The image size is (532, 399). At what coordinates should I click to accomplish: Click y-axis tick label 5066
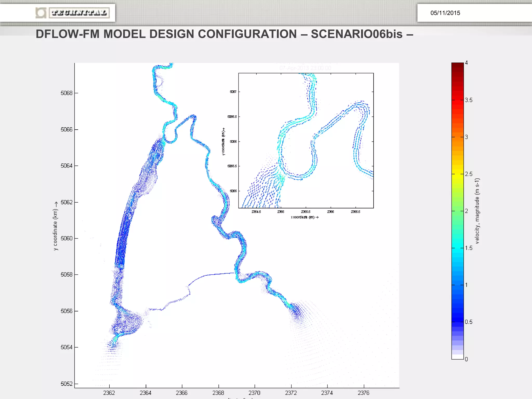point(66,129)
